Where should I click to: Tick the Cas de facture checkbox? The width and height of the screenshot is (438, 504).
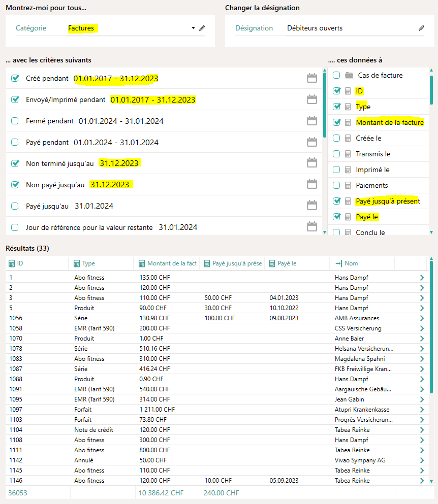[x=336, y=75]
